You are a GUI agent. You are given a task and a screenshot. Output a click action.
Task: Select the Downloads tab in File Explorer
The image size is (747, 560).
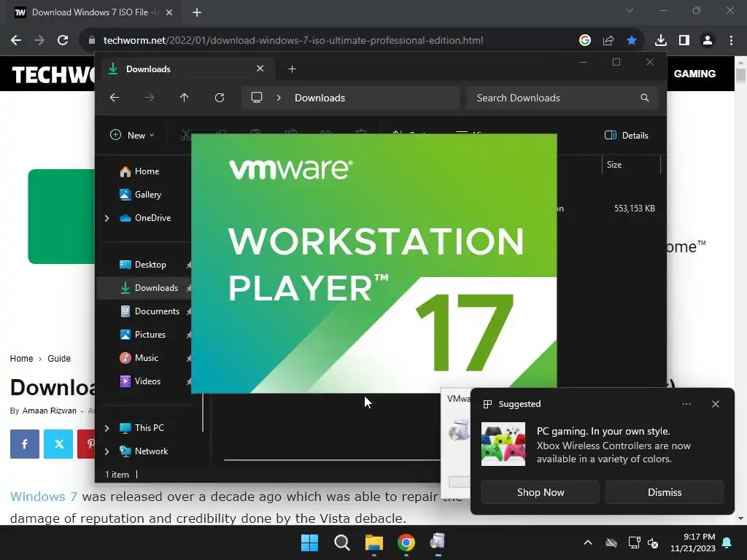click(x=186, y=69)
